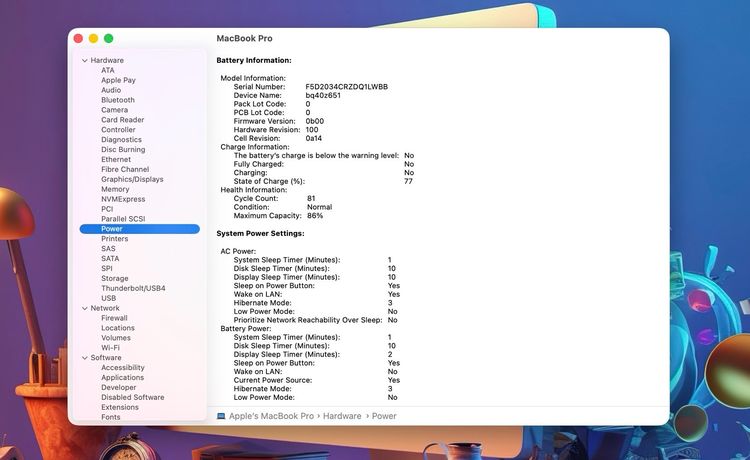View Disabled Software item
750x460 pixels.
point(132,397)
